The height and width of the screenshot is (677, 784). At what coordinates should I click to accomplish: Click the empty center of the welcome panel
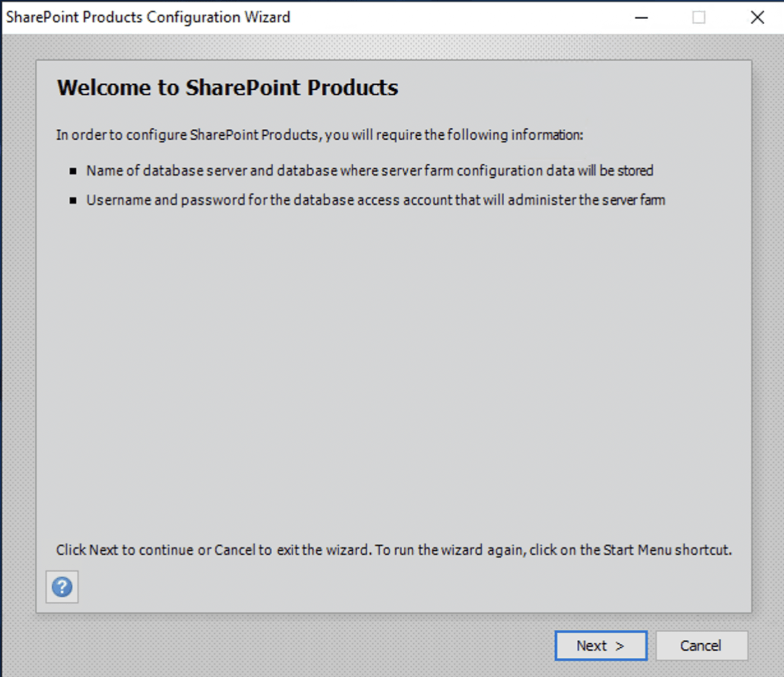pos(393,370)
